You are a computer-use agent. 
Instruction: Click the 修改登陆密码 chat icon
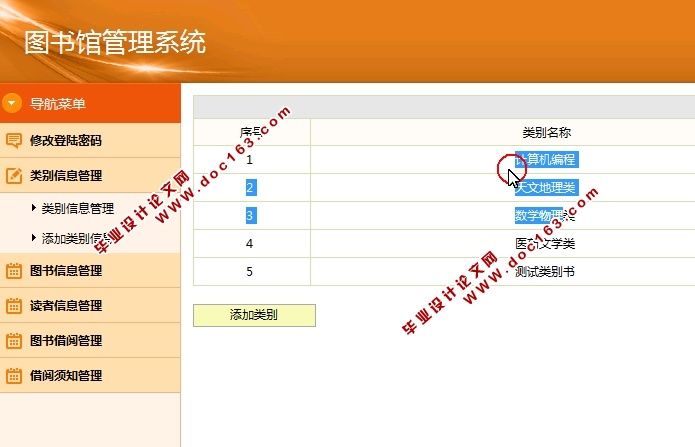13,141
